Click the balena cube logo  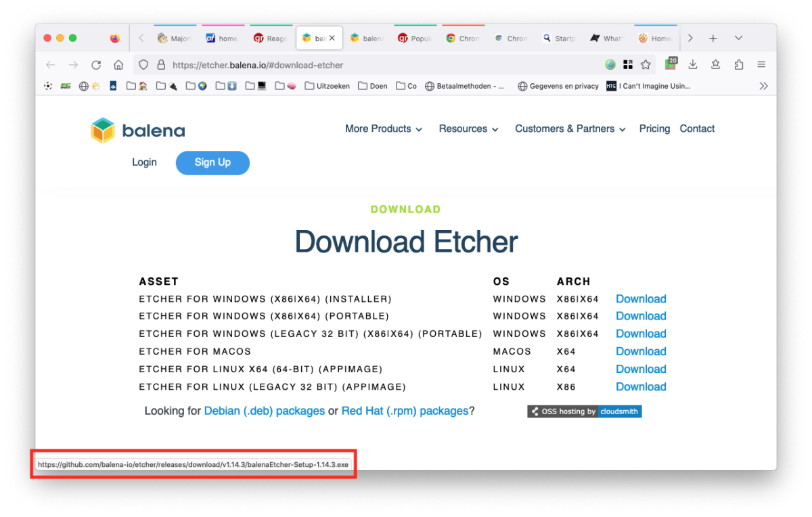tap(104, 131)
